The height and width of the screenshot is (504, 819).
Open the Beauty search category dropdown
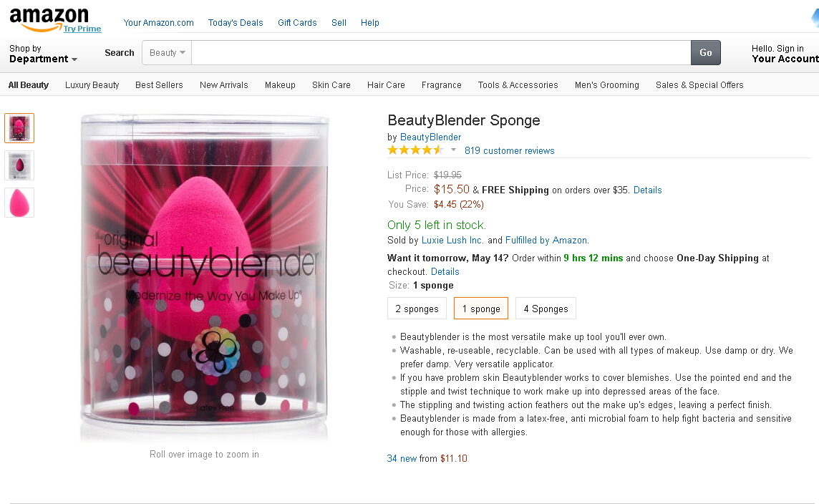168,52
